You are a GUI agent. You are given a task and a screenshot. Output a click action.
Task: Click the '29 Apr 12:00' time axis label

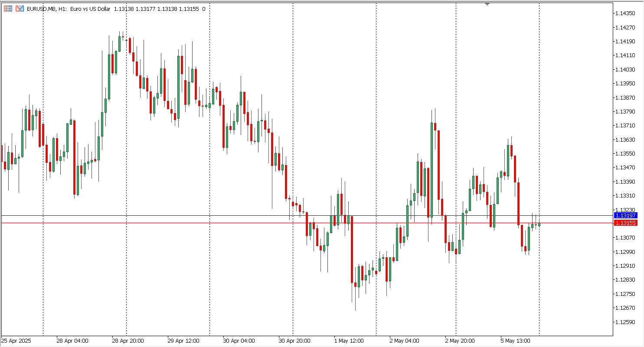point(183,341)
